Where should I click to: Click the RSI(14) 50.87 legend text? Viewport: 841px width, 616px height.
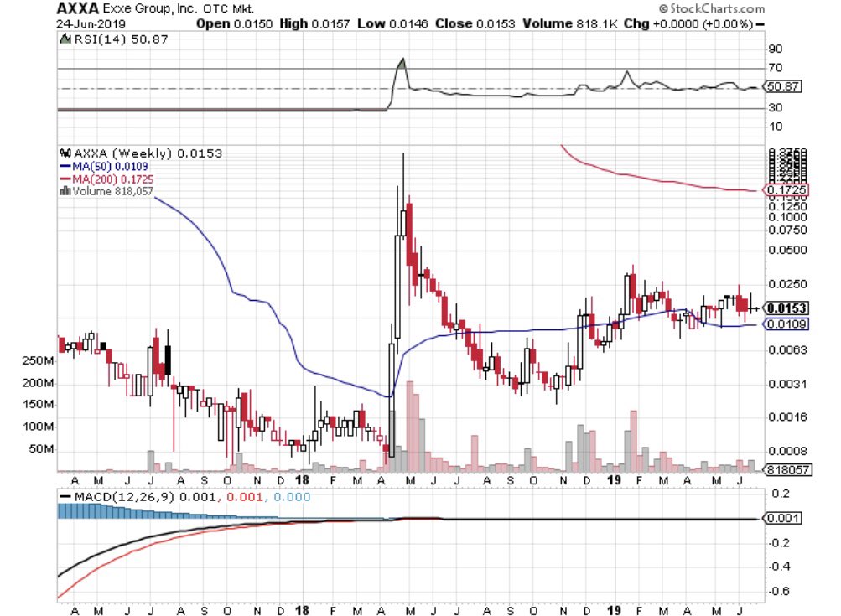pos(122,39)
